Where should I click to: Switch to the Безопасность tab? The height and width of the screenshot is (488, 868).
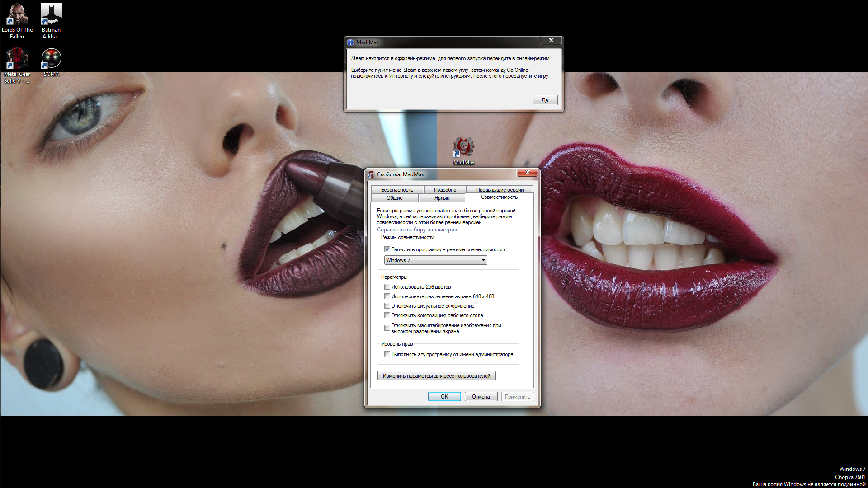pos(397,190)
